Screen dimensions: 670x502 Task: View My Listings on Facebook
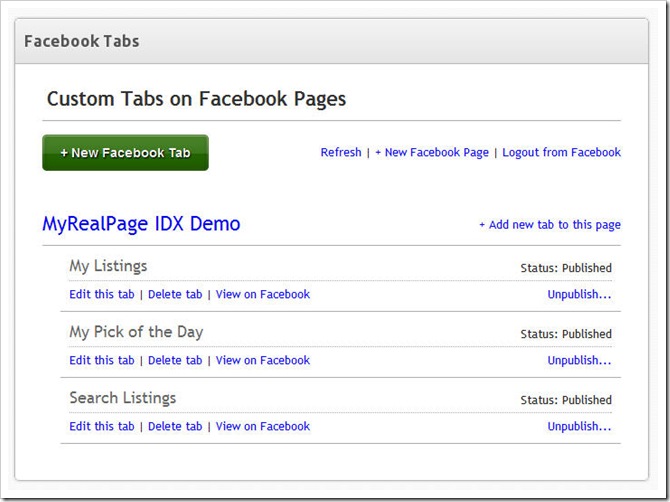tap(262, 294)
